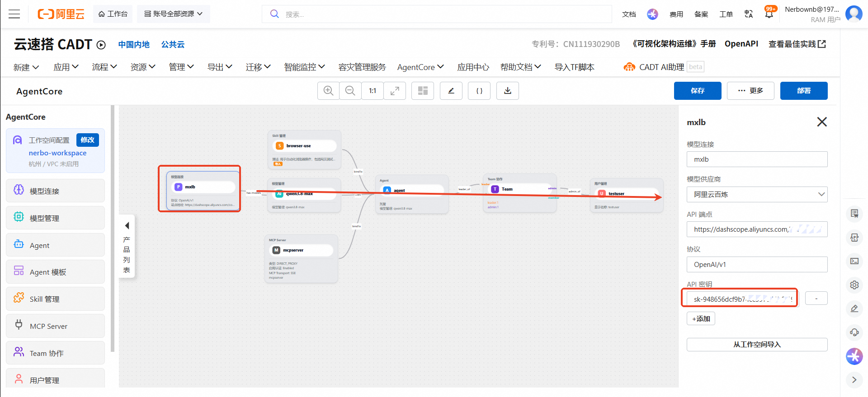Click the 部署 button

[804, 91]
